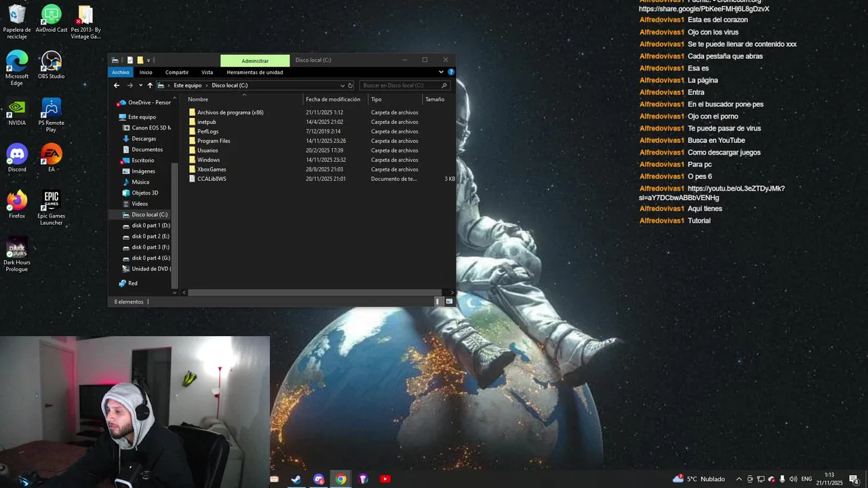Open Discord desktop shortcut
Viewport: 868px width, 488px height.
17,158
